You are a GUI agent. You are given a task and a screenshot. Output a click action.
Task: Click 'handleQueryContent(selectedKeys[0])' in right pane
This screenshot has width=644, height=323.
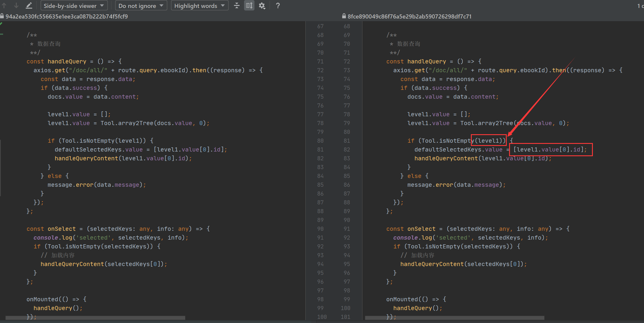(464, 264)
